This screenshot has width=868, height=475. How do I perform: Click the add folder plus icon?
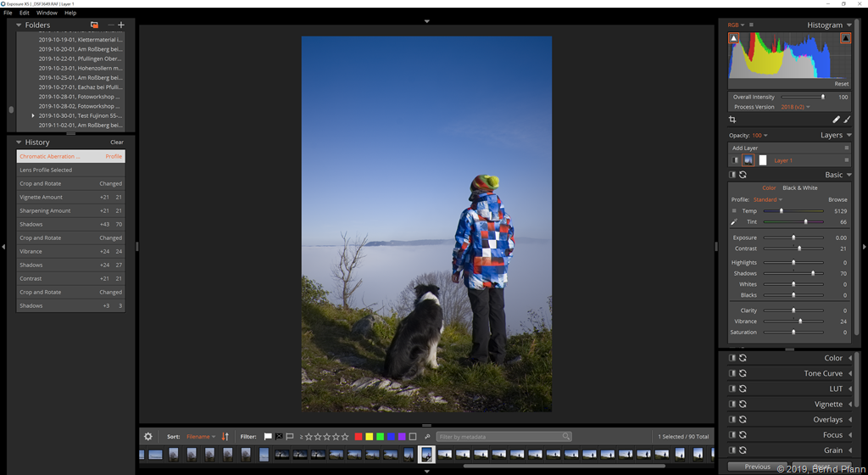click(121, 25)
